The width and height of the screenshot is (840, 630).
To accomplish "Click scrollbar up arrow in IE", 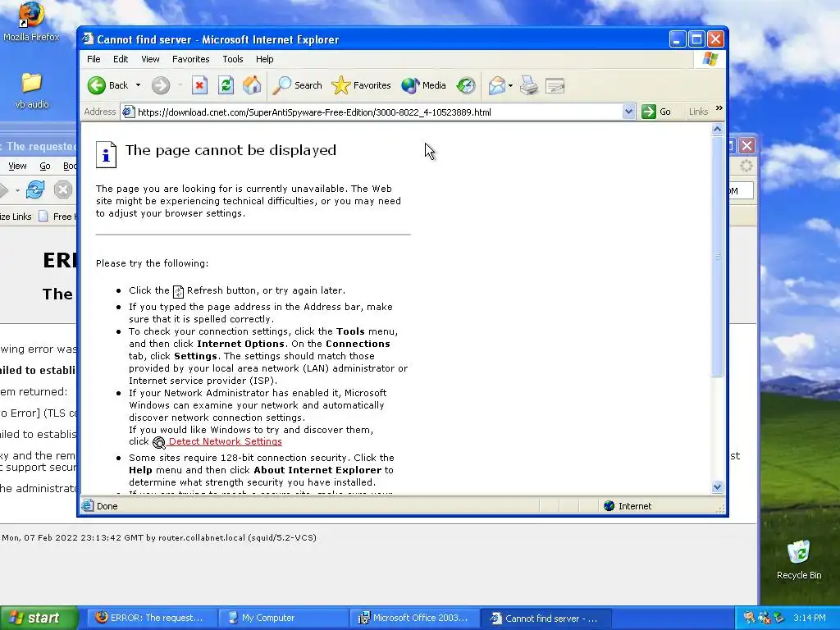I will (717, 129).
